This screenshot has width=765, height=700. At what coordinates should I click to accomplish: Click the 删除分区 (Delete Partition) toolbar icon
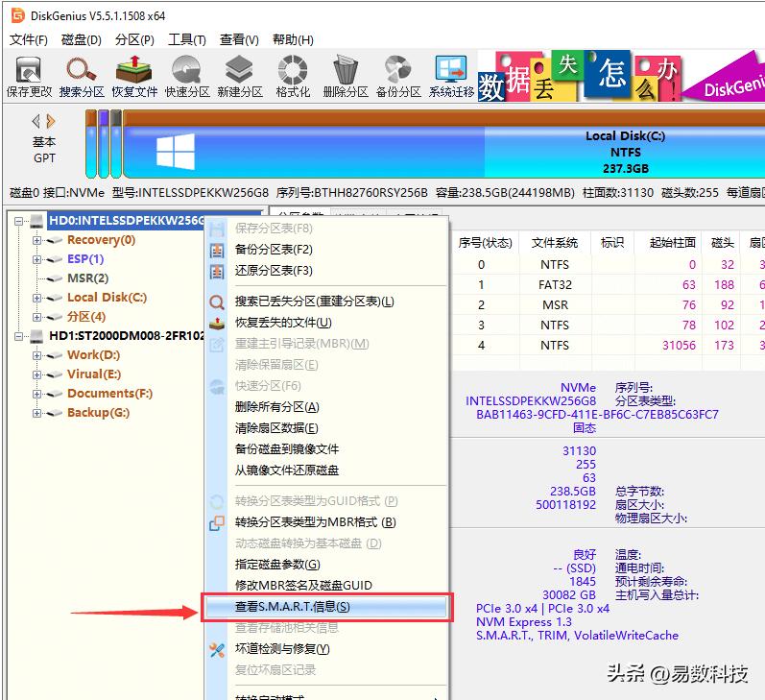point(346,77)
